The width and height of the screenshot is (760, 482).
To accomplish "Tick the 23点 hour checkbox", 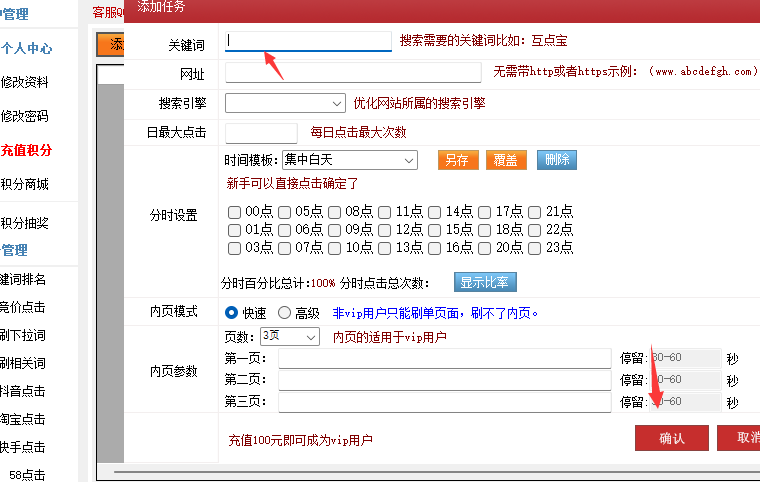I will coord(534,248).
